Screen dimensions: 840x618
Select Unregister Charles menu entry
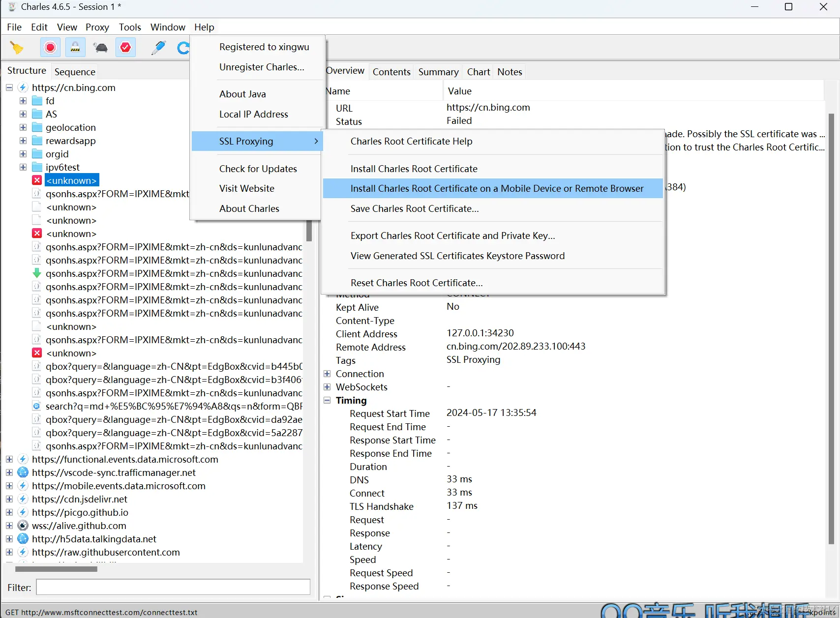(262, 67)
